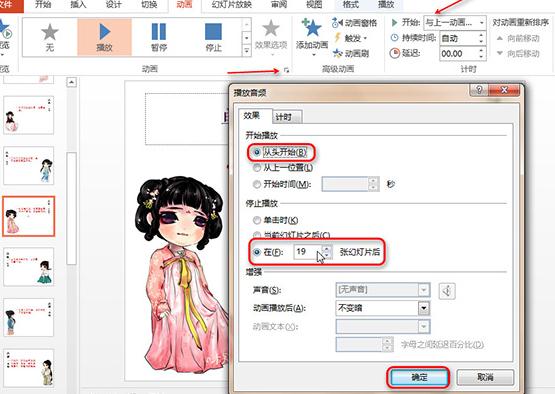
Task: Choose the 暂停 pause animation effect
Action: click(x=159, y=37)
